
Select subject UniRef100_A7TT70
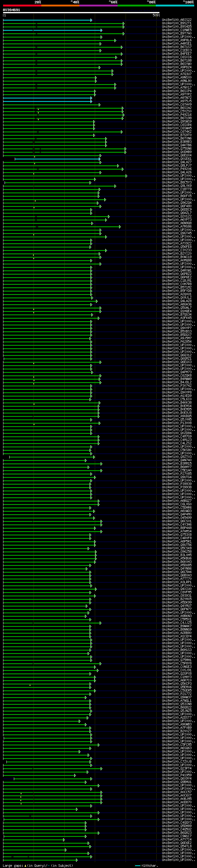point(177,579)
